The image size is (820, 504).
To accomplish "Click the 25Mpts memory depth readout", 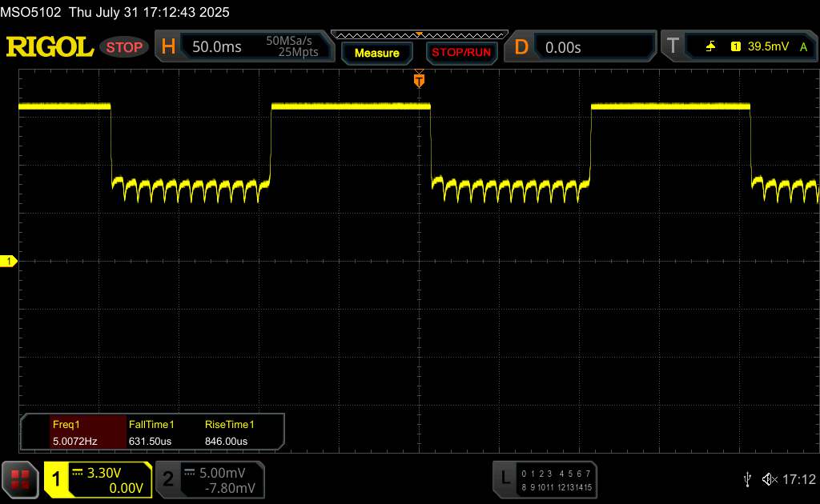I will pyautogui.click(x=298, y=52).
